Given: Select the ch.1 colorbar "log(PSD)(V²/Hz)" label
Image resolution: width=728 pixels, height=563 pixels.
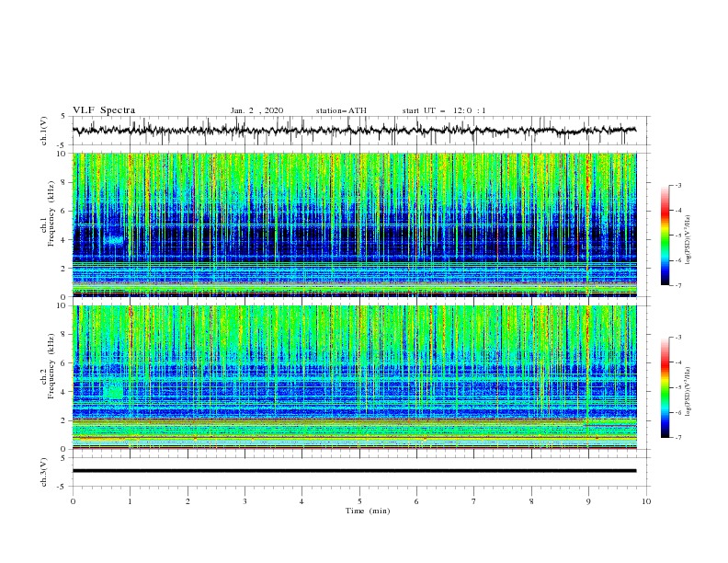Looking at the screenshot, I should (688, 240).
